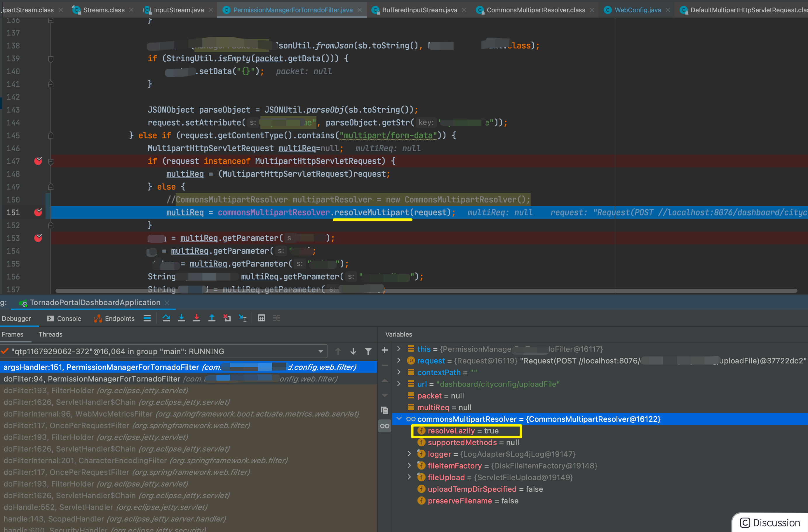
Task: Close the BufferedInputStream.java tab
Action: pyautogui.click(x=464, y=10)
